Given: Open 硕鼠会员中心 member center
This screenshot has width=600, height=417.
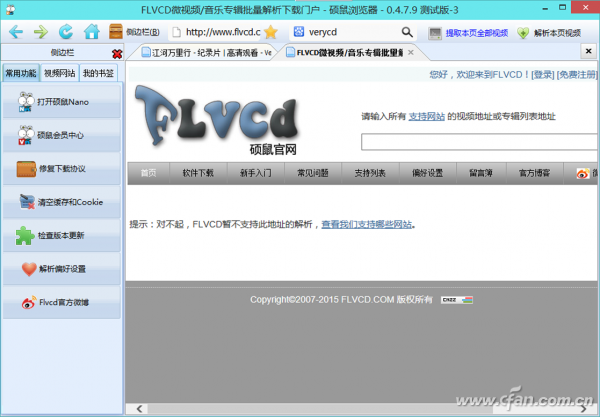Looking at the screenshot, I should click(x=62, y=135).
